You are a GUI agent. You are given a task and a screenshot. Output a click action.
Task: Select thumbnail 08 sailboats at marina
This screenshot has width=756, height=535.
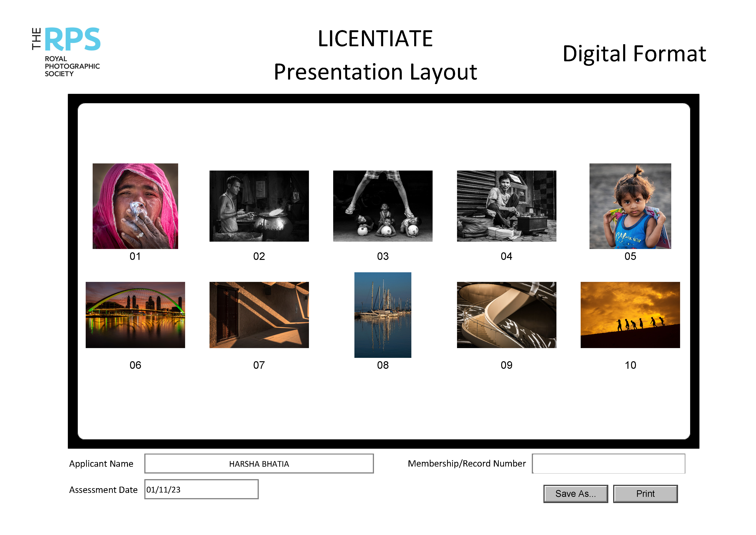tap(383, 315)
